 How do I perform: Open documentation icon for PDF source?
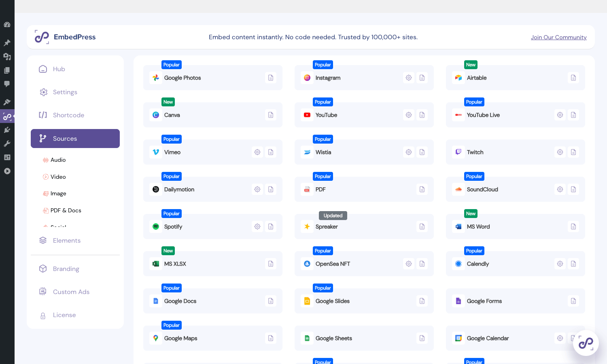click(422, 189)
